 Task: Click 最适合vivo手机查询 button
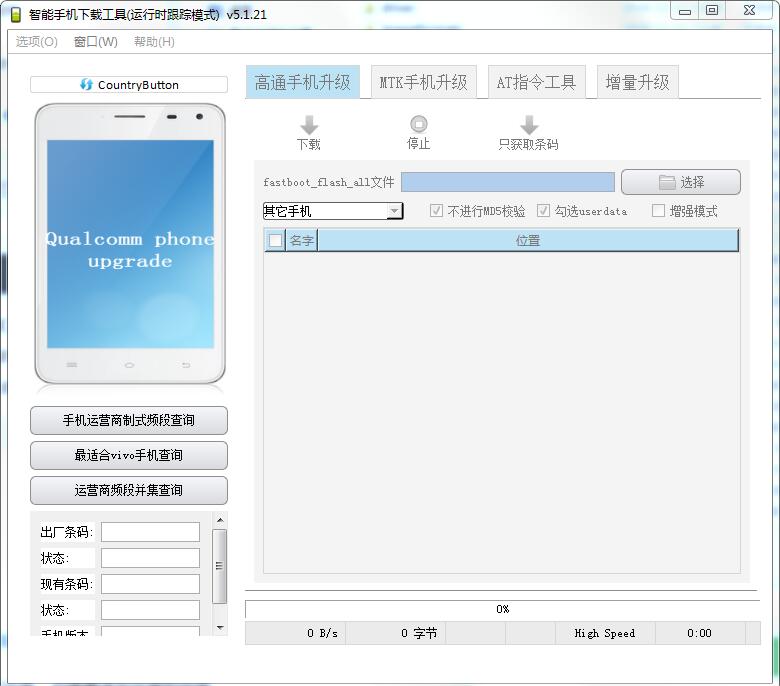point(129,455)
